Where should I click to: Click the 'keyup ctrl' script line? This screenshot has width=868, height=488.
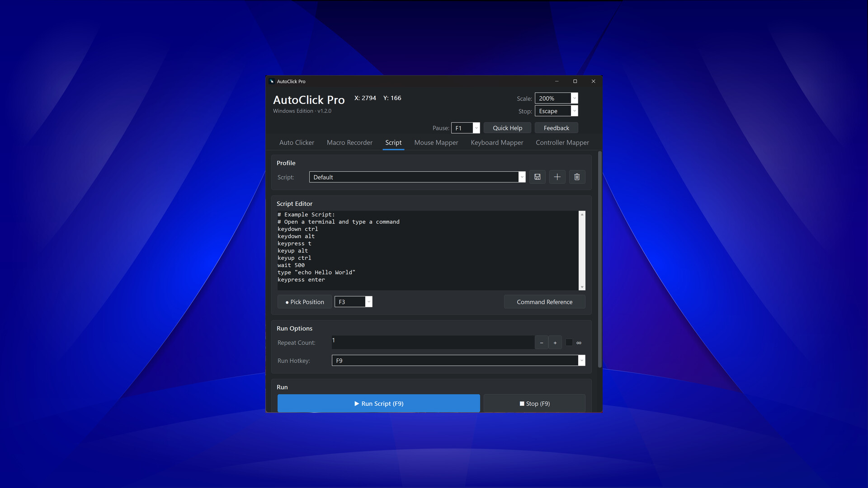tap(294, 258)
